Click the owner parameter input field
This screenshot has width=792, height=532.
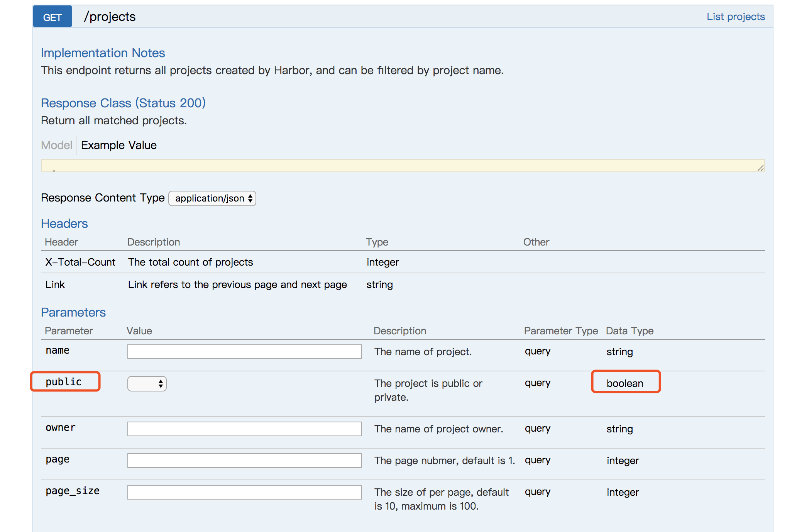point(244,429)
